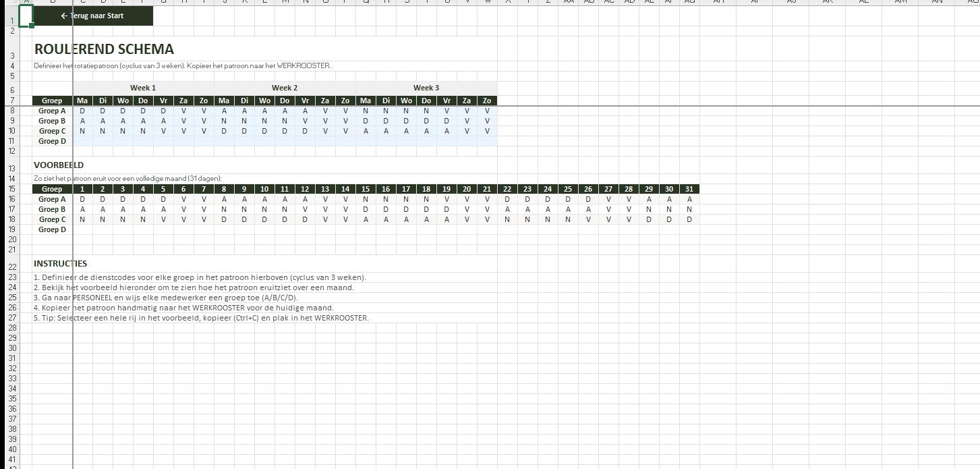Select the first D cell of Groep A Week 1

[82, 111]
